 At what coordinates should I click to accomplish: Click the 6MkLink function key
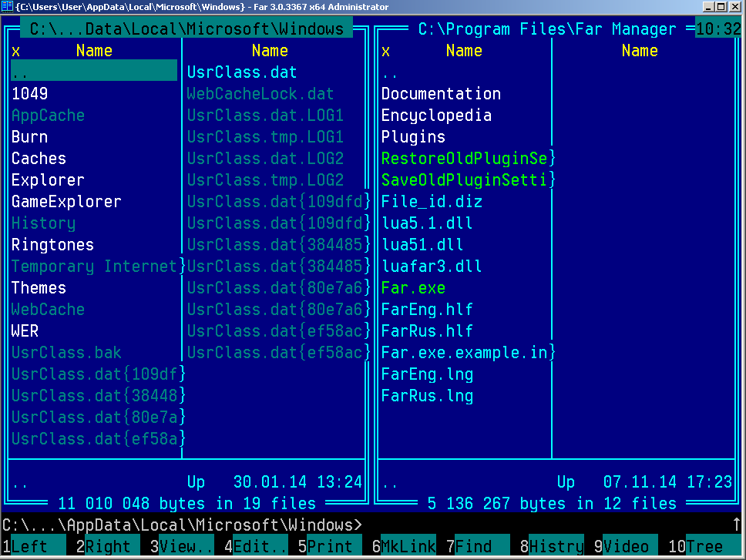click(404, 547)
